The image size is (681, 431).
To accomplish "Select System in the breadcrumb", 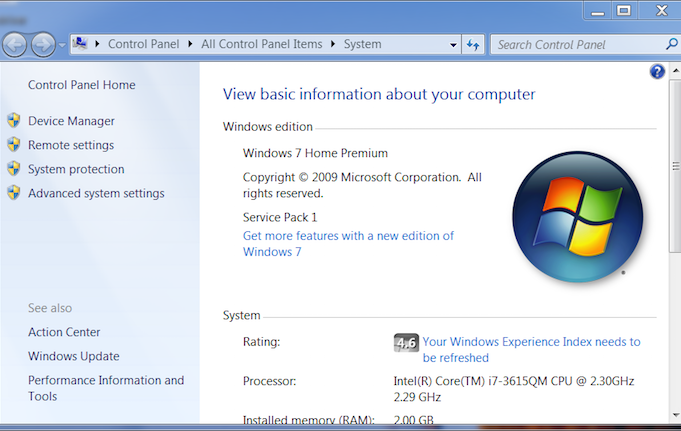I will tap(363, 44).
